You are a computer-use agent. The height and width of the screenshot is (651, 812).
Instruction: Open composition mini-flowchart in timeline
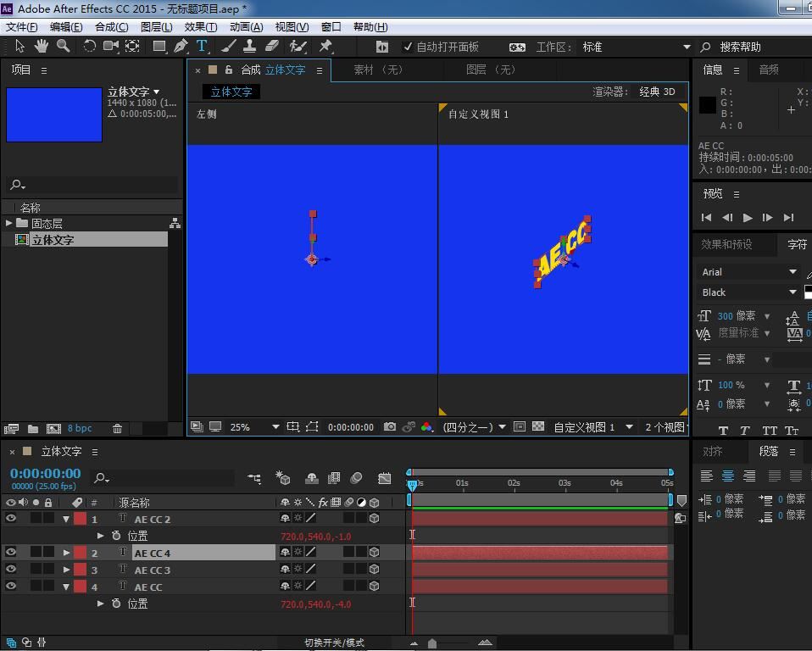coord(254,478)
